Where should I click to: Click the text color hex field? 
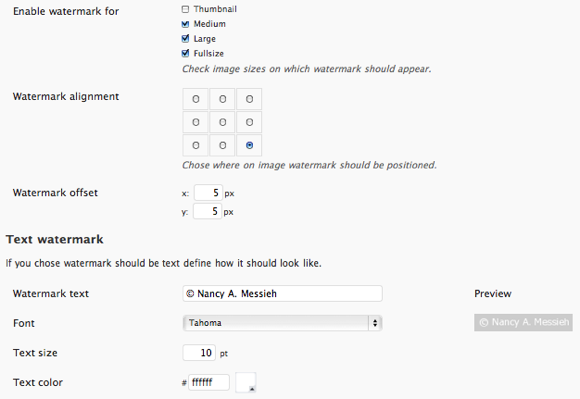209,382
